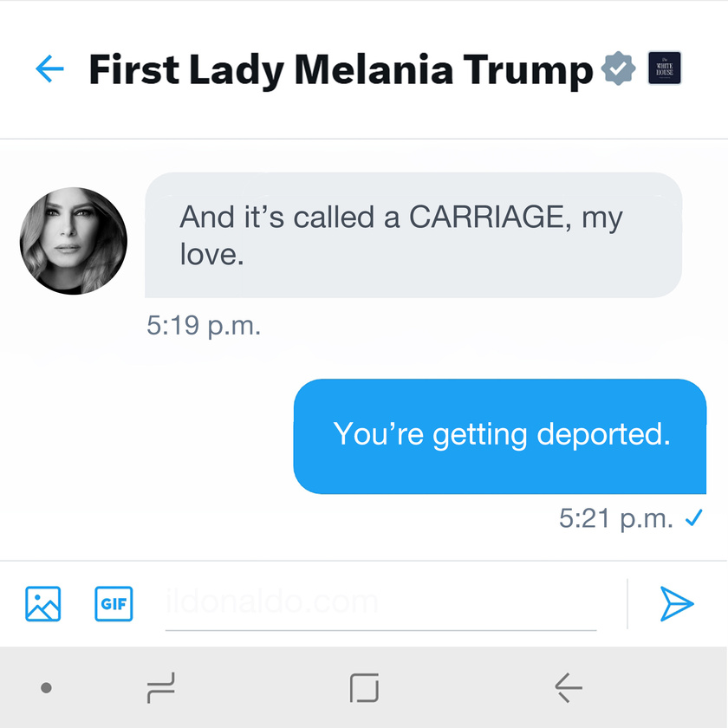728x728 pixels.
Task: Click the blue delivered checkmark
Action: (694, 517)
